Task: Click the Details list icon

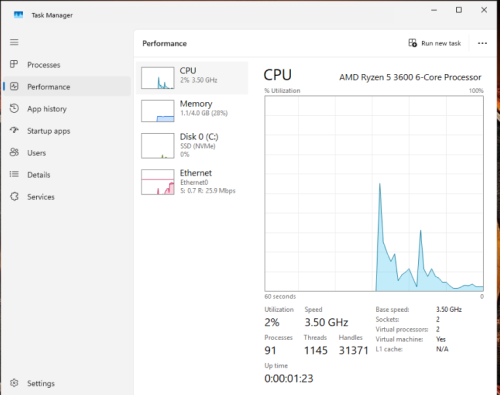Action: 14,174
